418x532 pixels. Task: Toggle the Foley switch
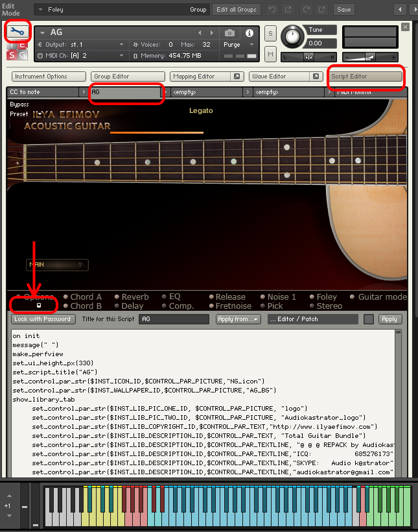click(312, 296)
